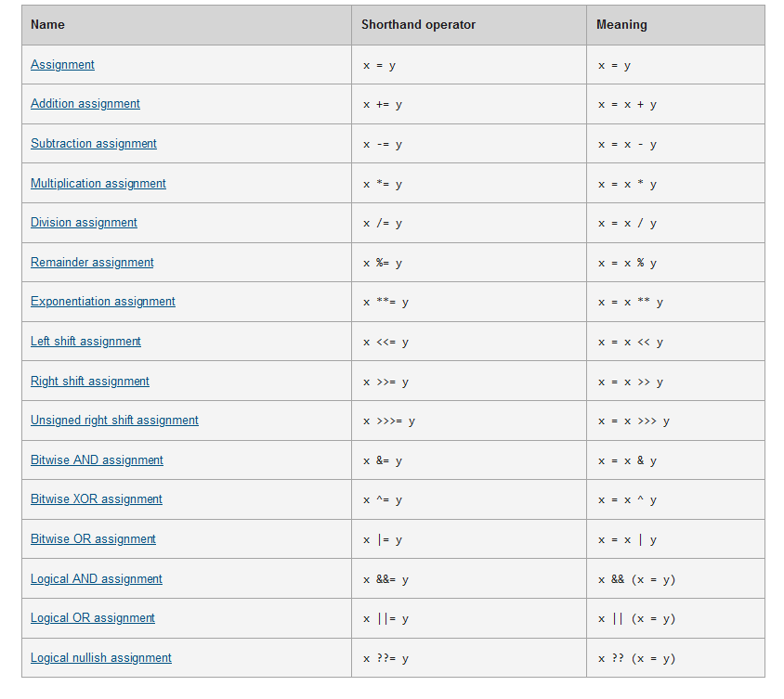The image size is (784, 699).
Task: Click the Logical OR assignment link
Action: [x=93, y=618]
